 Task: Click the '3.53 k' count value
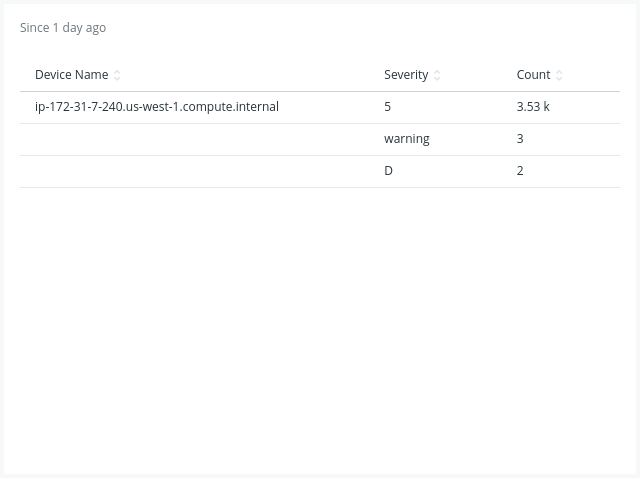coord(533,107)
